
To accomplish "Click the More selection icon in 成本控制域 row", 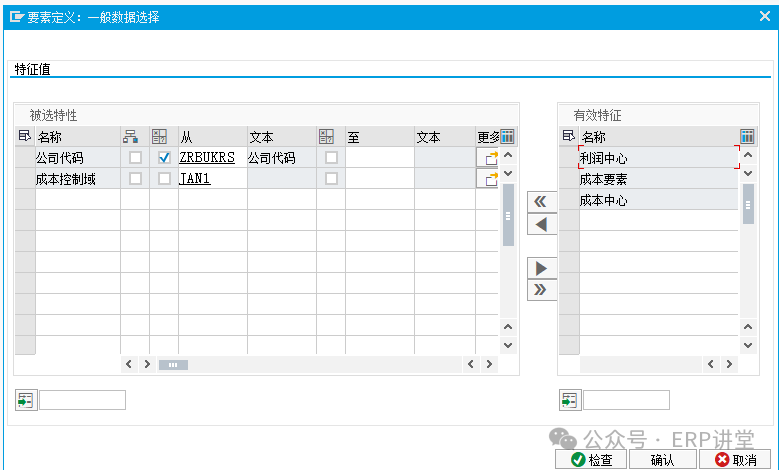I will pos(490,179).
